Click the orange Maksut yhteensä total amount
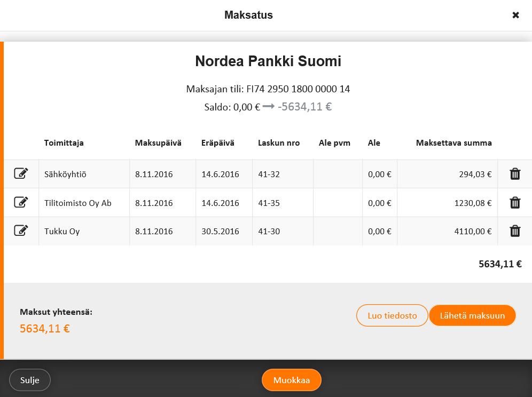Viewport: 532px width, 397px height. point(45,329)
